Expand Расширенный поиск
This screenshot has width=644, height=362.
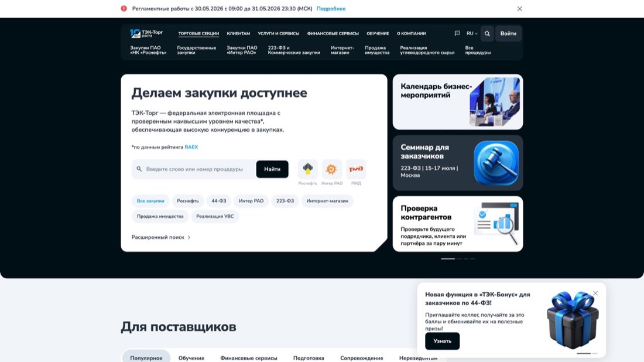(161, 237)
